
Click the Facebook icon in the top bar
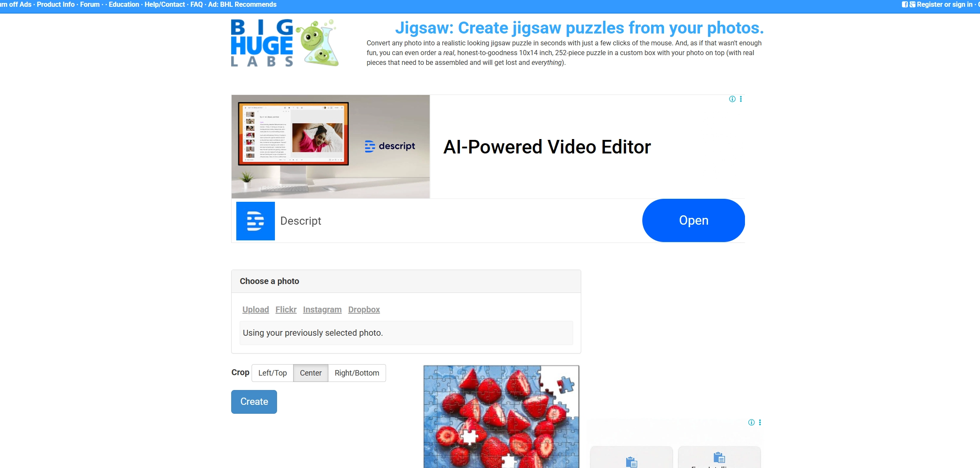click(x=905, y=4)
